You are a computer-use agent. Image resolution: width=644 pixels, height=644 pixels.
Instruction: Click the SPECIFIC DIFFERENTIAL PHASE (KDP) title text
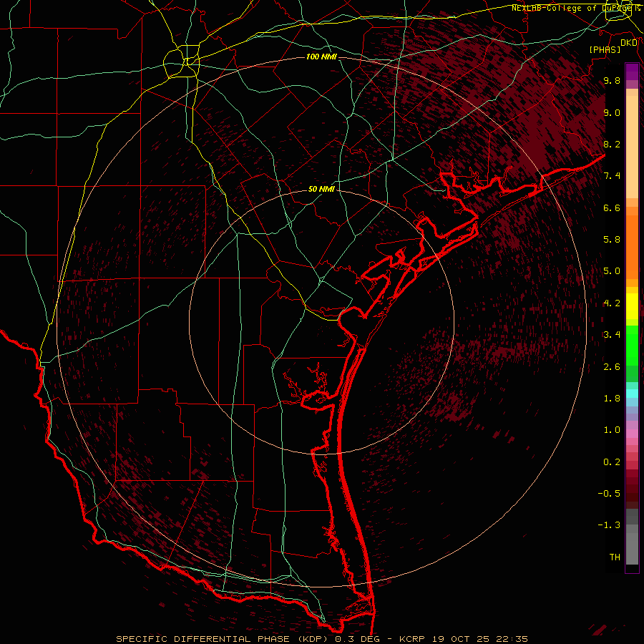pyautogui.click(x=223, y=639)
